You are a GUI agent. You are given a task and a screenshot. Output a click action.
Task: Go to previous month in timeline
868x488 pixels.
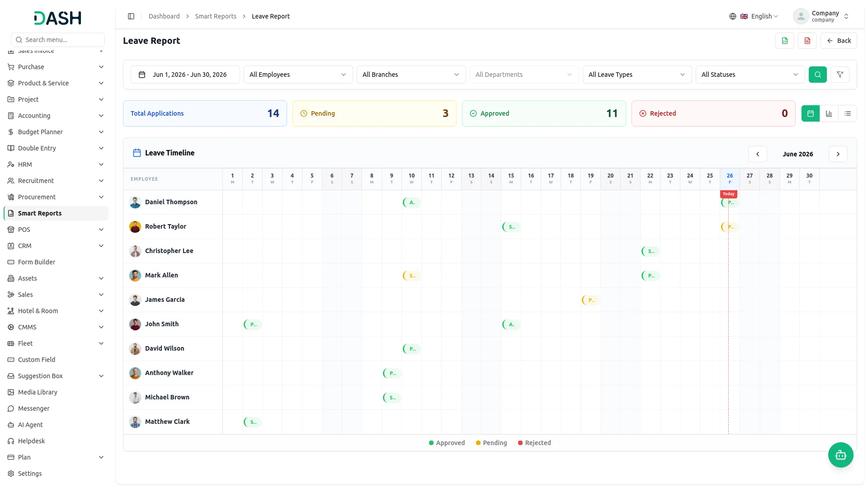[x=758, y=154]
